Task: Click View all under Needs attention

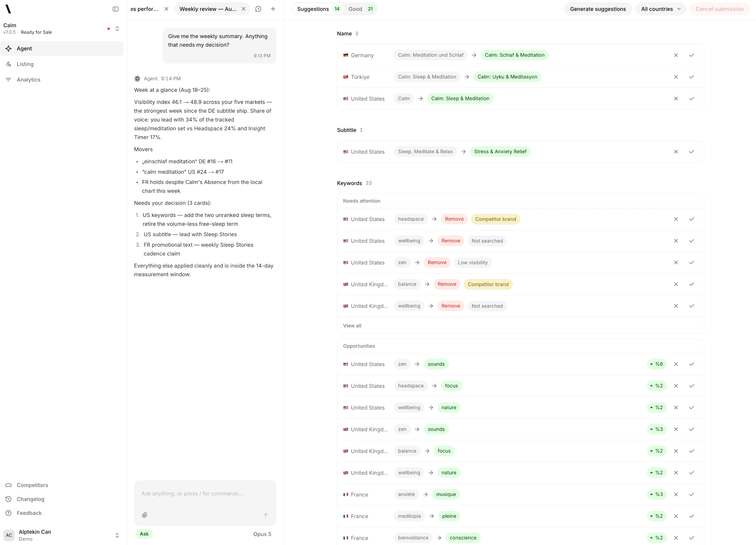Action: coord(352,326)
